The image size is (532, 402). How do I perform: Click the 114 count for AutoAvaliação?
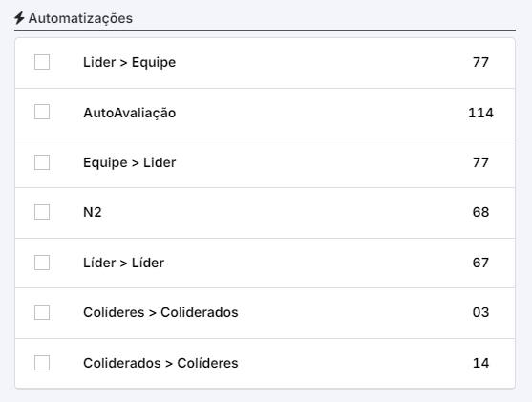480,113
